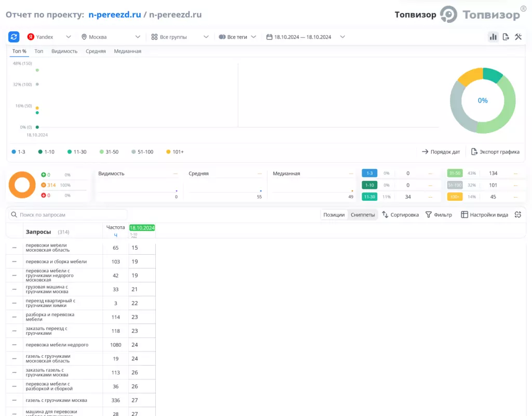Open the report export file icon

click(x=506, y=37)
